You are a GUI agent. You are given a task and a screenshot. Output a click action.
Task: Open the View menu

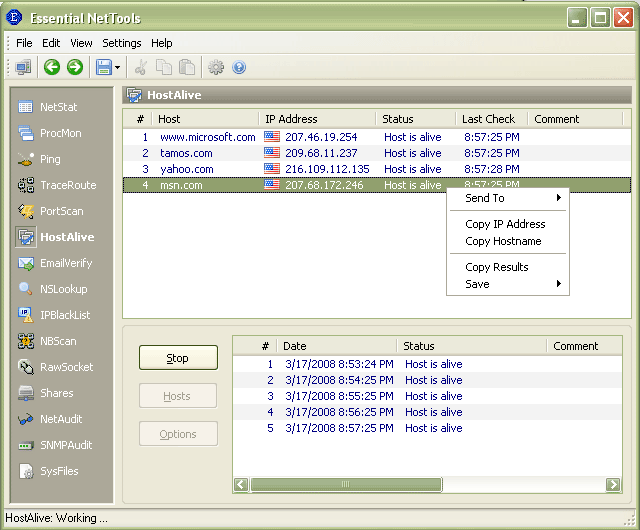(81, 43)
